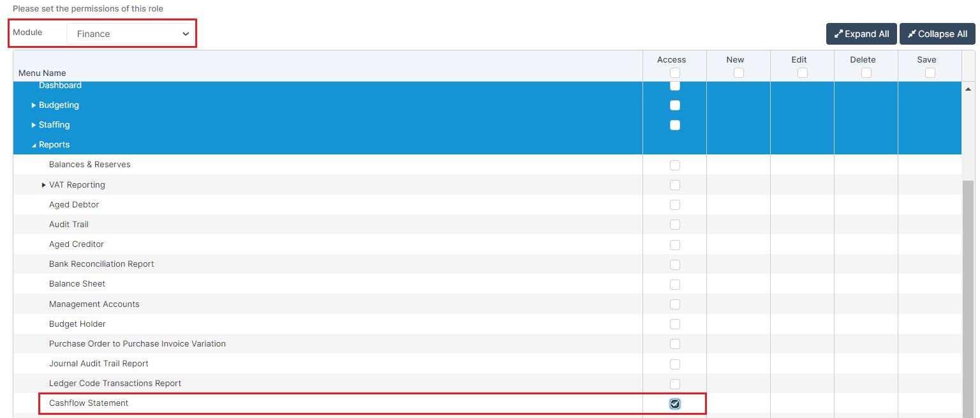Check the Access column header checkbox
Screen dimensions: 980x418
click(675, 73)
